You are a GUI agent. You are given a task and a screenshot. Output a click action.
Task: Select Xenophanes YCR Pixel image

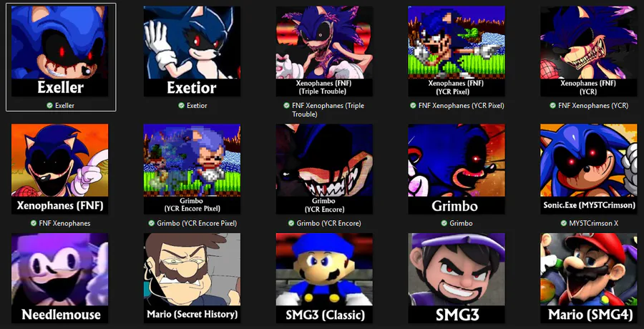click(457, 51)
